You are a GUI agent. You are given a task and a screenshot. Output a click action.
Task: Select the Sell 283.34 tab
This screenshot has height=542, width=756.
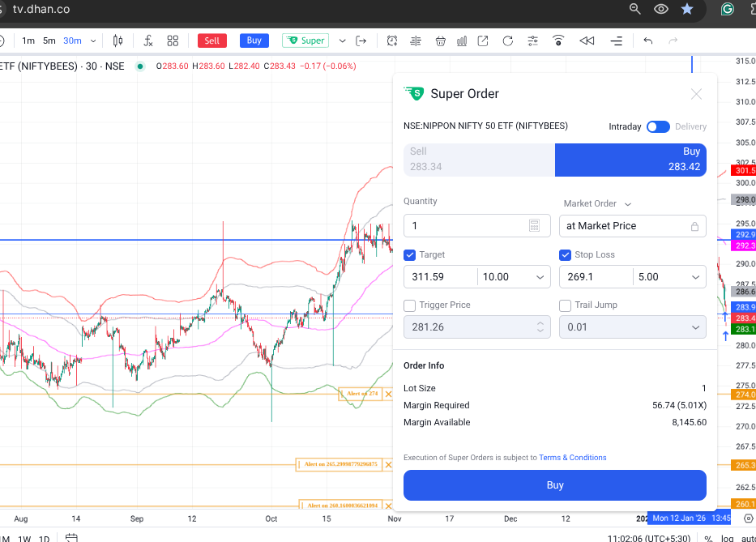coord(479,160)
